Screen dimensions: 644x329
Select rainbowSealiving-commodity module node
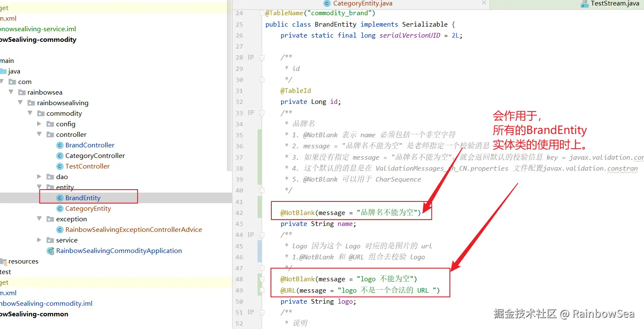pyautogui.click(x=38, y=39)
